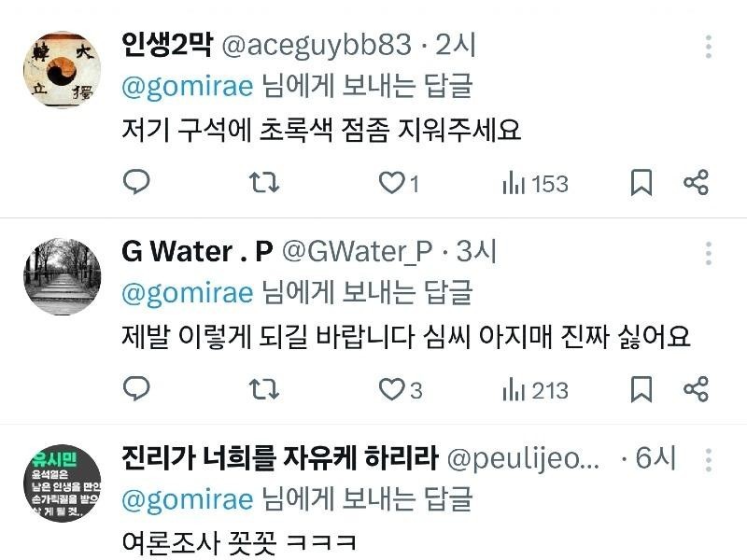Viewport: 747px width, 560px height.
Task: Bookmark 인생2막's tweet
Action: point(641,183)
